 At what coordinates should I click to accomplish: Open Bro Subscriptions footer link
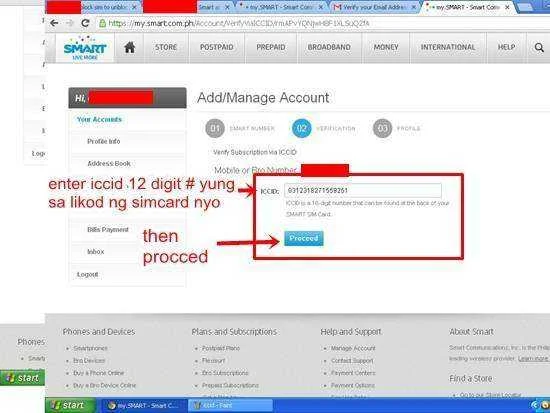point(225,373)
